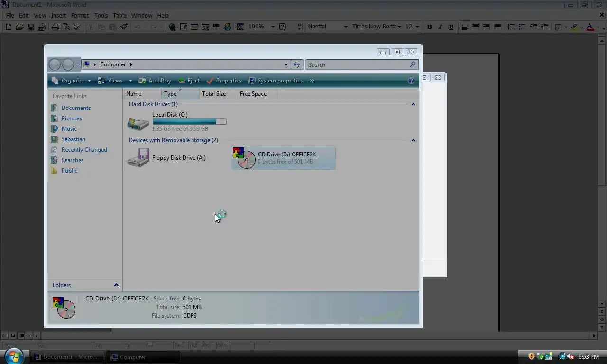Toggle the REC indicator in Word status bar
Image resolution: width=607 pixels, height=364 pixels.
click(x=180, y=346)
